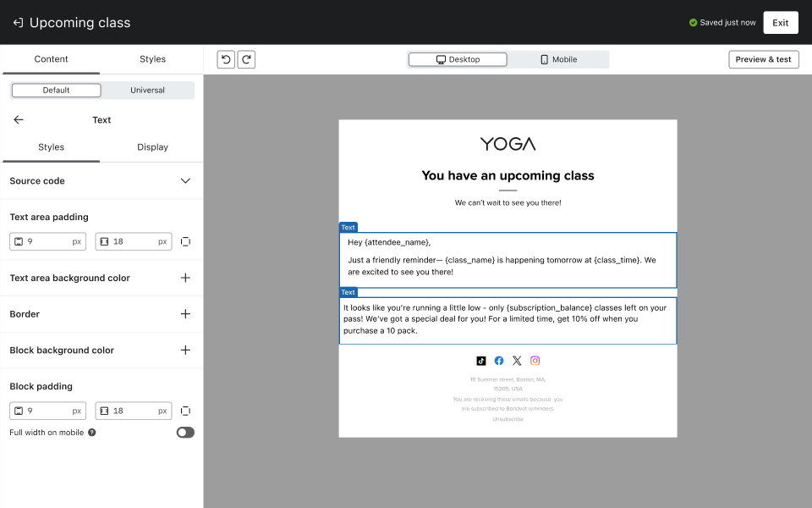Viewport: 812px width, 508px height.
Task: Expand the Source code section
Action: click(x=185, y=181)
